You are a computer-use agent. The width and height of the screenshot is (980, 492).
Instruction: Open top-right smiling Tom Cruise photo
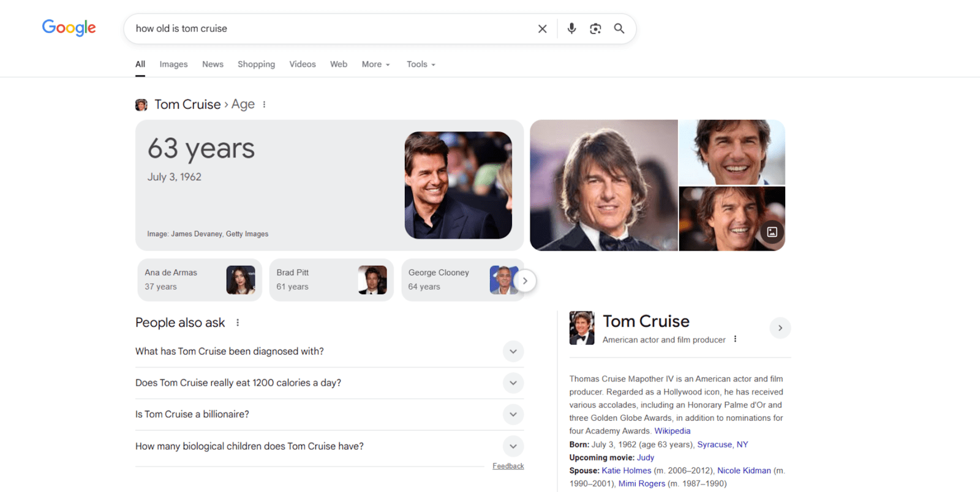pos(732,153)
